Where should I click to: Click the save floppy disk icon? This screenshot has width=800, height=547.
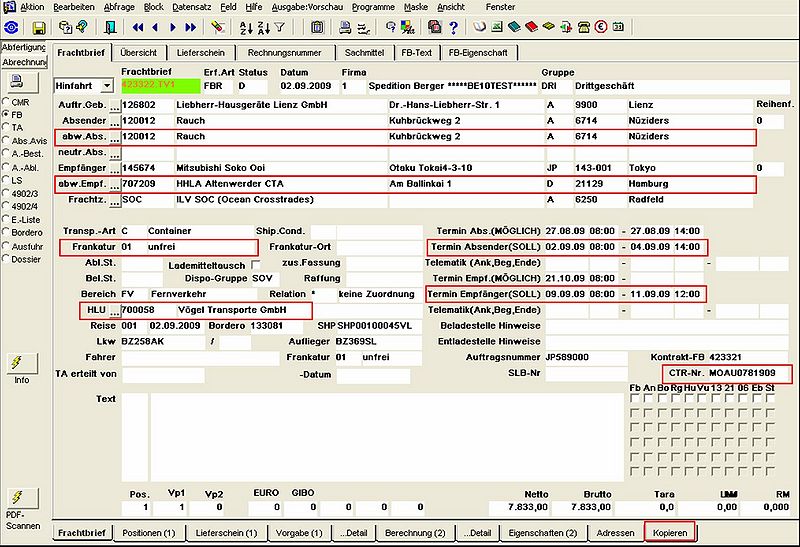coord(39,28)
